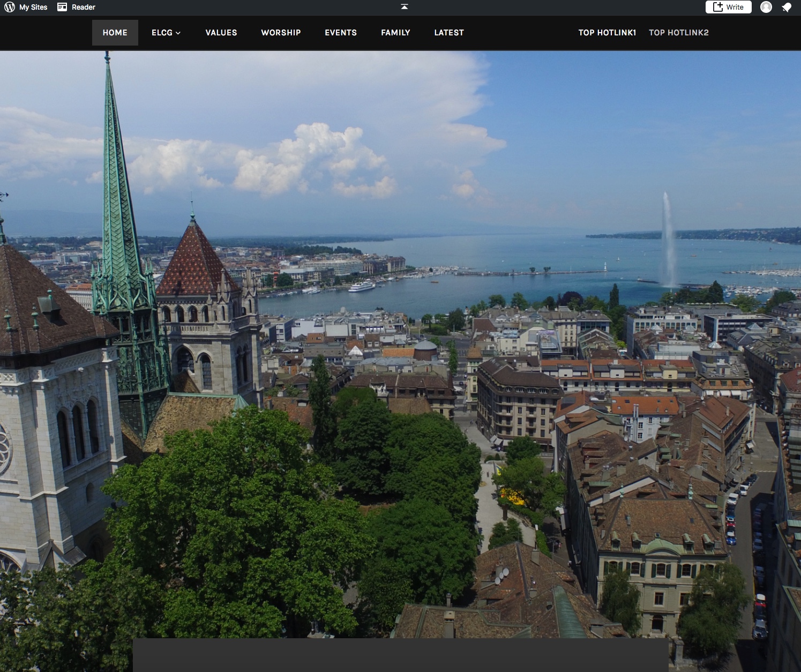This screenshot has height=672, width=801.
Task: Open the ELCG menu item
Action: tap(162, 33)
